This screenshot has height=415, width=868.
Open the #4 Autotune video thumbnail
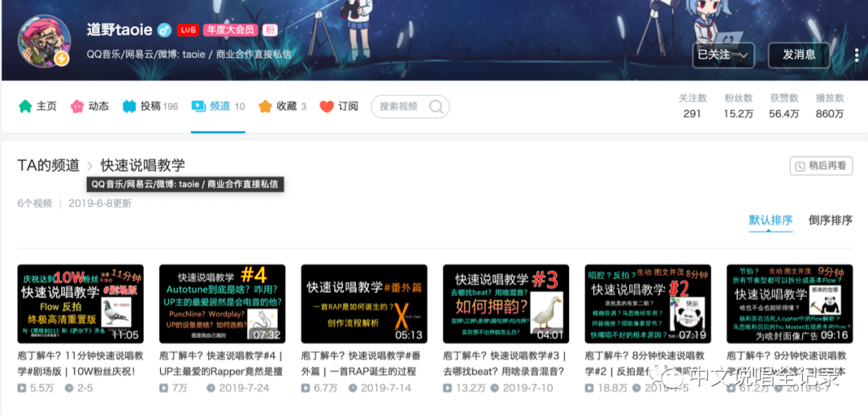[x=223, y=304]
